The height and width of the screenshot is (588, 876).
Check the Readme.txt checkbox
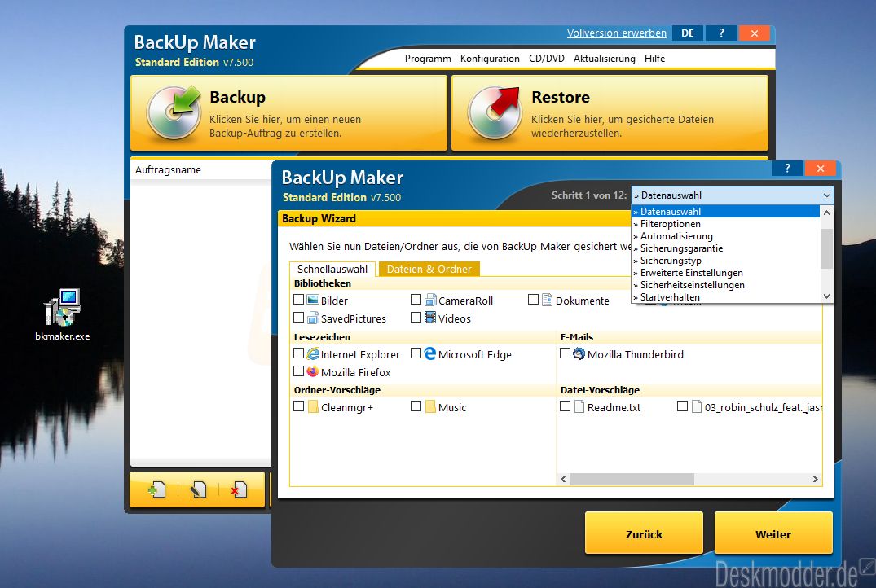coord(566,406)
